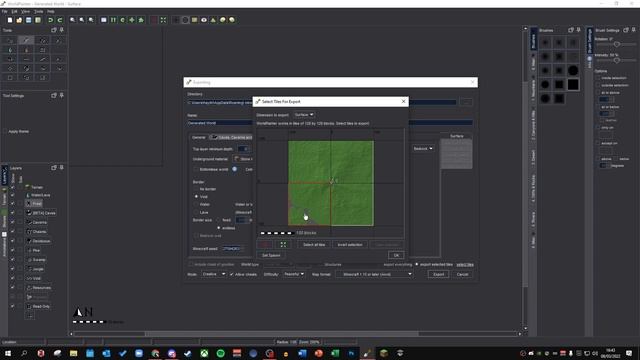Image resolution: width=640 pixels, height=360 pixels.
Task: Open the Bedrock dropdown in Exporting dialog
Action: [x=423, y=149]
